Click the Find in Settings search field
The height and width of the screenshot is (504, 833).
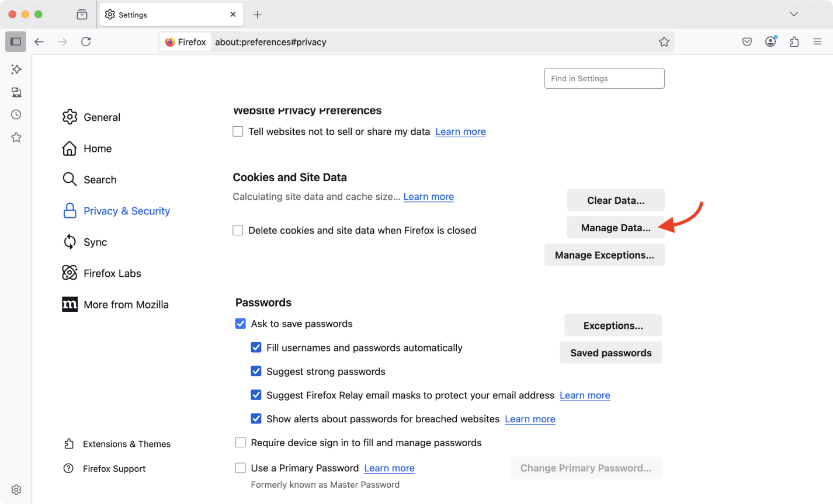[604, 78]
